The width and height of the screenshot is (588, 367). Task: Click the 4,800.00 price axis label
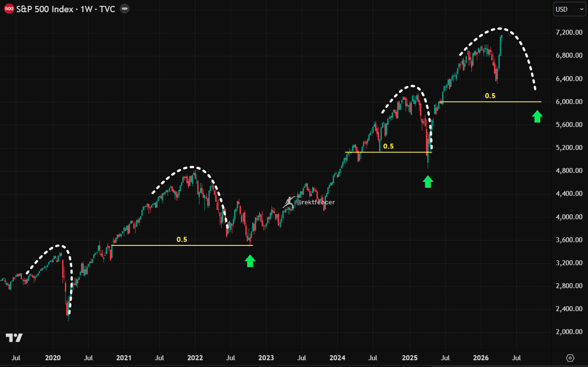(569, 171)
